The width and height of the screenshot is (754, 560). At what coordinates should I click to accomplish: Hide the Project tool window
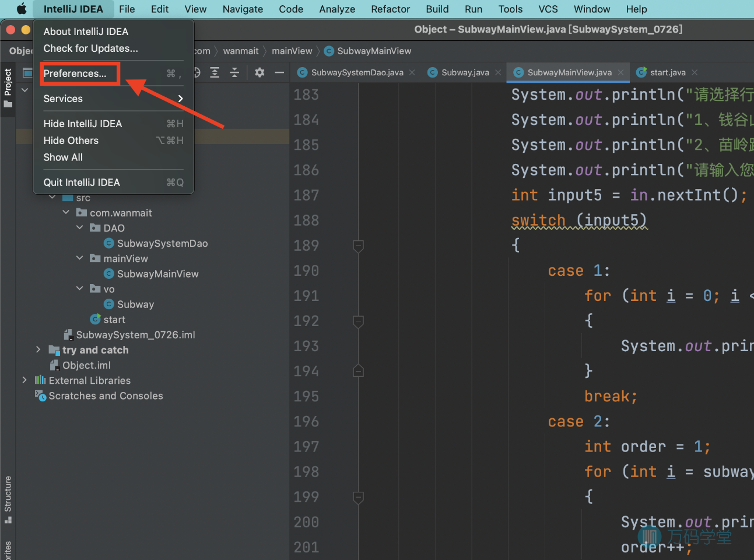pos(279,72)
